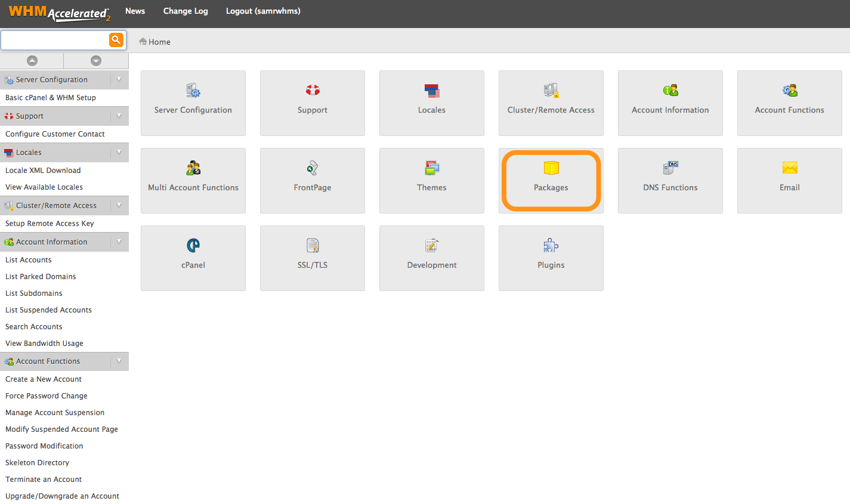850x504 pixels.
Task: Open Locale XML Download link
Action: pyautogui.click(x=43, y=171)
